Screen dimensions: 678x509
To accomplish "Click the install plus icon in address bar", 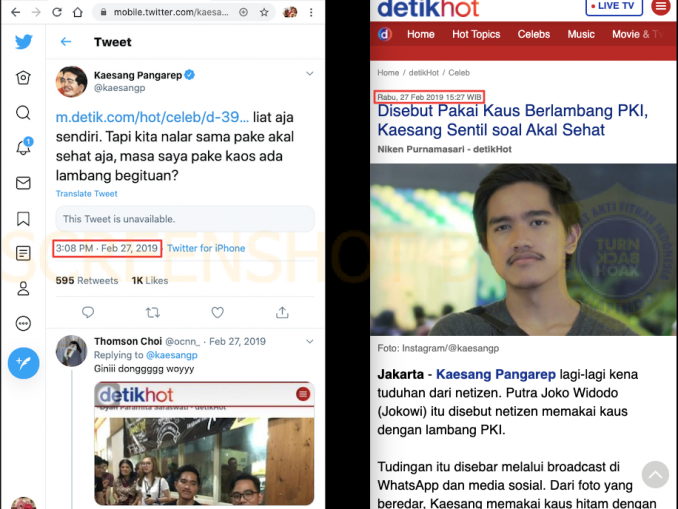I will coord(243,12).
